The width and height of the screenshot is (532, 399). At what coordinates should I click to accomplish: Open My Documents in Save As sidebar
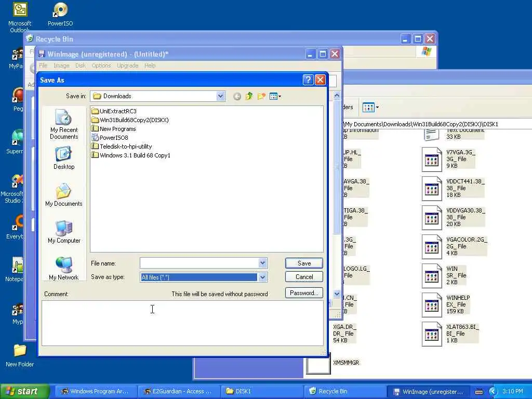click(x=64, y=195)
